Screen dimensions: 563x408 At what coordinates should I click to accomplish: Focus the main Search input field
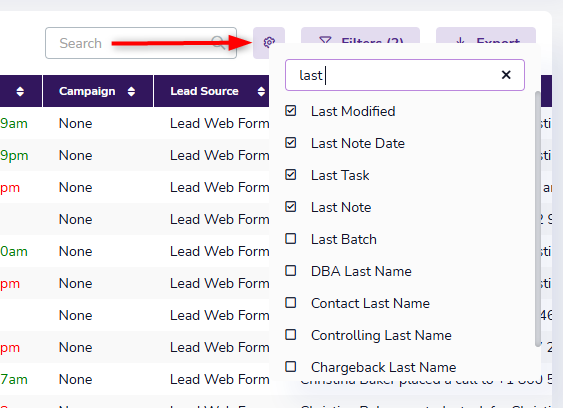(141, 43)
